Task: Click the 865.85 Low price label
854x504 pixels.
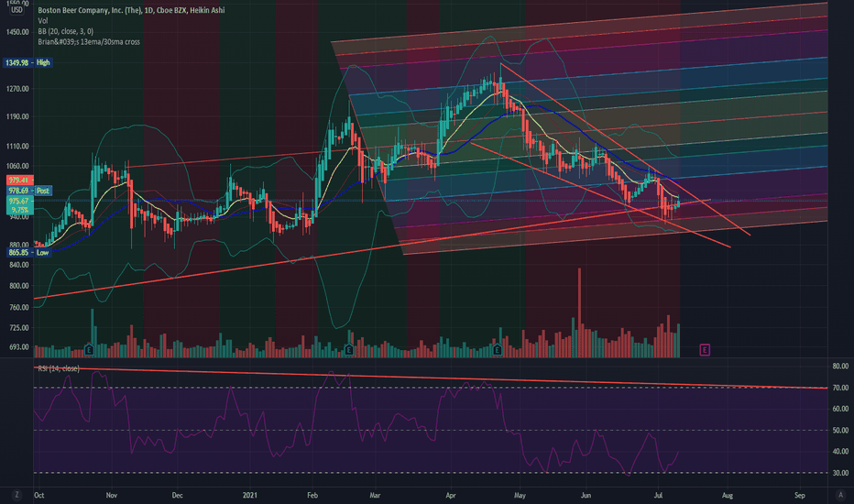Action: pyautogui.click(x=27, y=252)
